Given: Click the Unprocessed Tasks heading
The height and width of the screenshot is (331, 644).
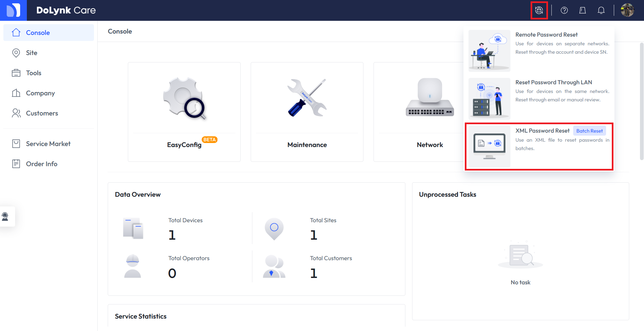Looking at the screenshot, I should pyautogui.click(x=448, y=194).
